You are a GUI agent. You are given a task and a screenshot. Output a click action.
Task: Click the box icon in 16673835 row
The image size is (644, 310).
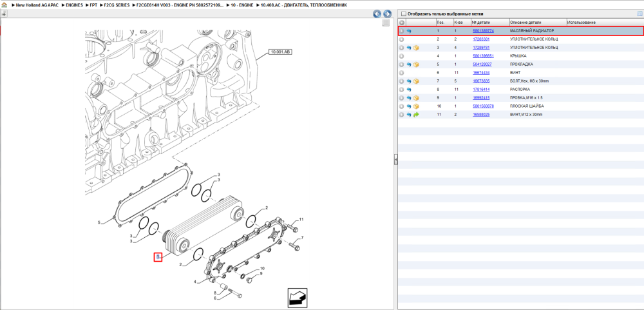pyautogui.click(x=416, y=81)
